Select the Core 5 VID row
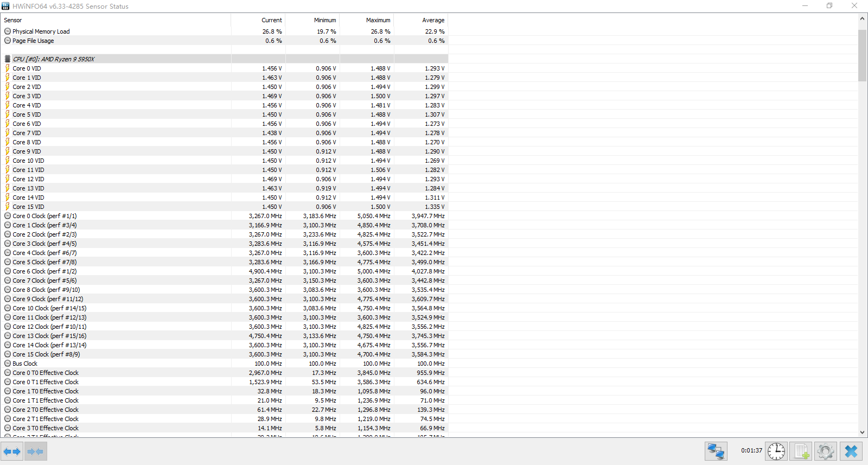Image resolution: width=868 pixels, height=465 pixels. point(224,114)
